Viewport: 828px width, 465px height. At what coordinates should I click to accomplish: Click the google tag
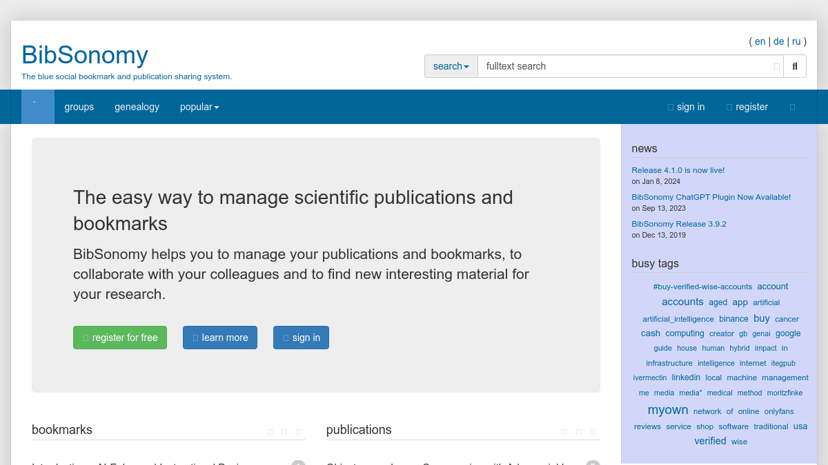click(x=788, y=334)
